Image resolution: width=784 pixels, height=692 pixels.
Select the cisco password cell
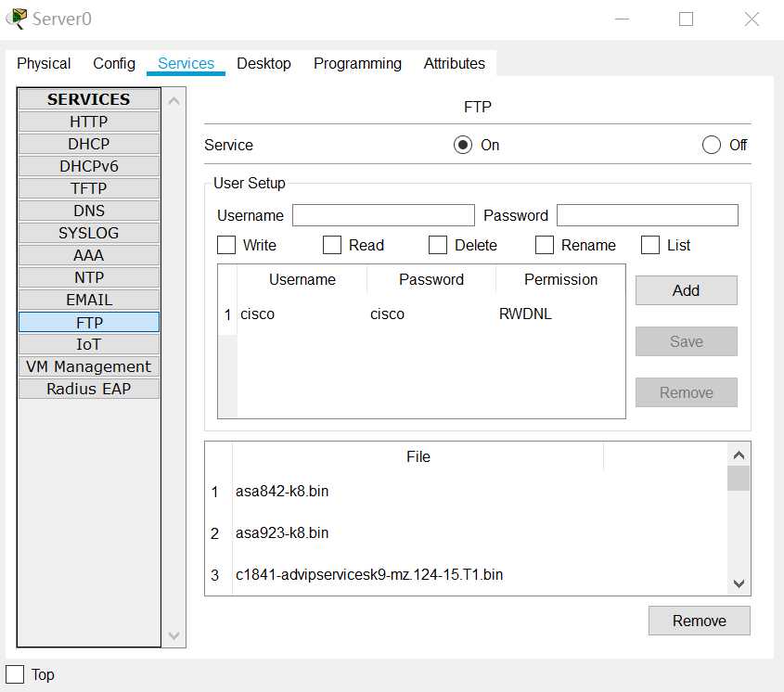tap(431, 314)
